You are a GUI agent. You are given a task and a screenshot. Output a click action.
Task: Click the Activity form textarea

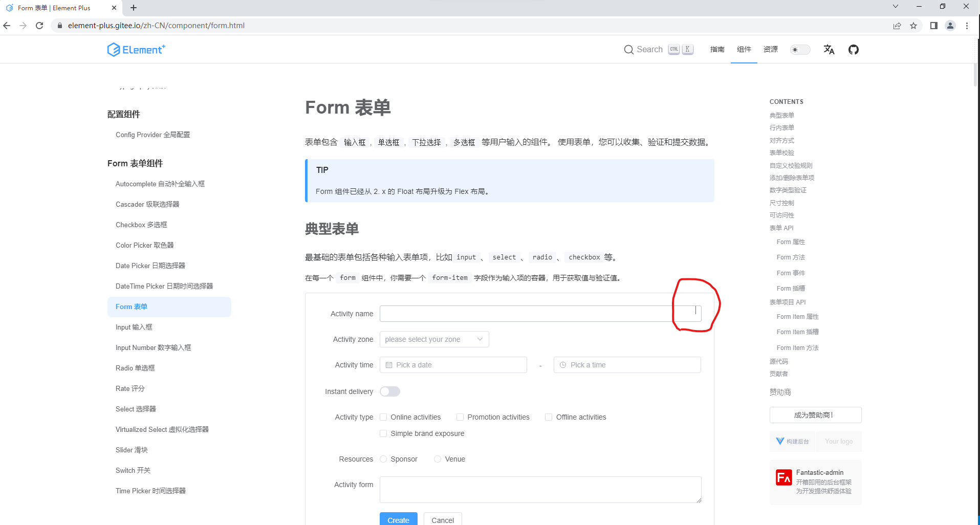540,490
